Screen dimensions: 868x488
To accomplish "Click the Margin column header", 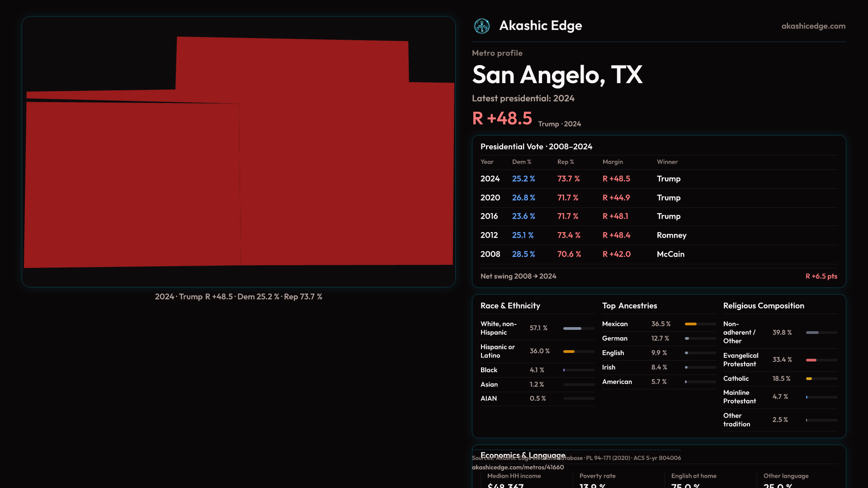I will coord(612,162).
